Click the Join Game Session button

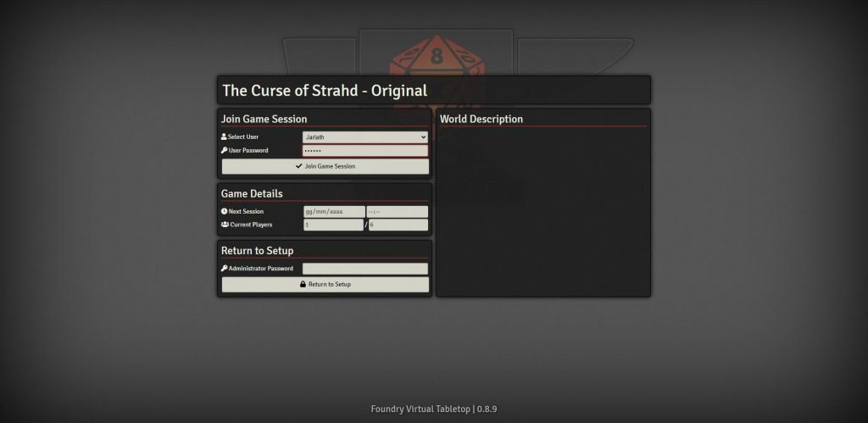tap(325, 166)
